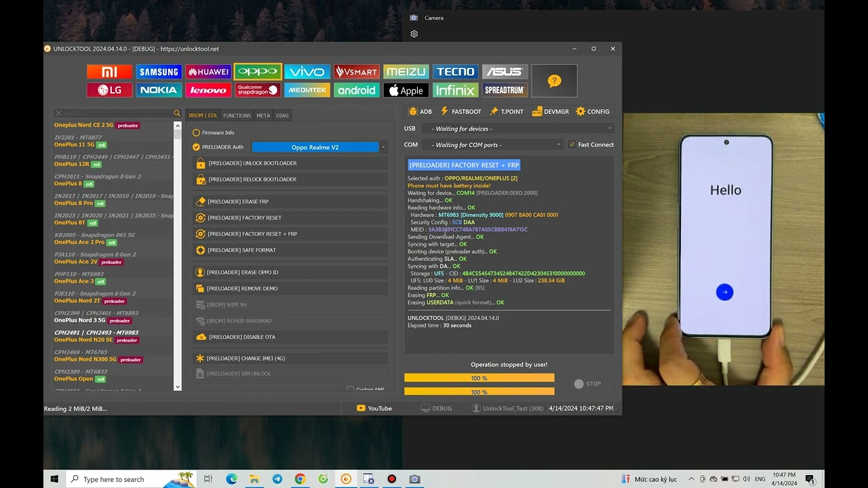Open the YouTube link in status bar
868x488 pixels.
tap(374, 409)
